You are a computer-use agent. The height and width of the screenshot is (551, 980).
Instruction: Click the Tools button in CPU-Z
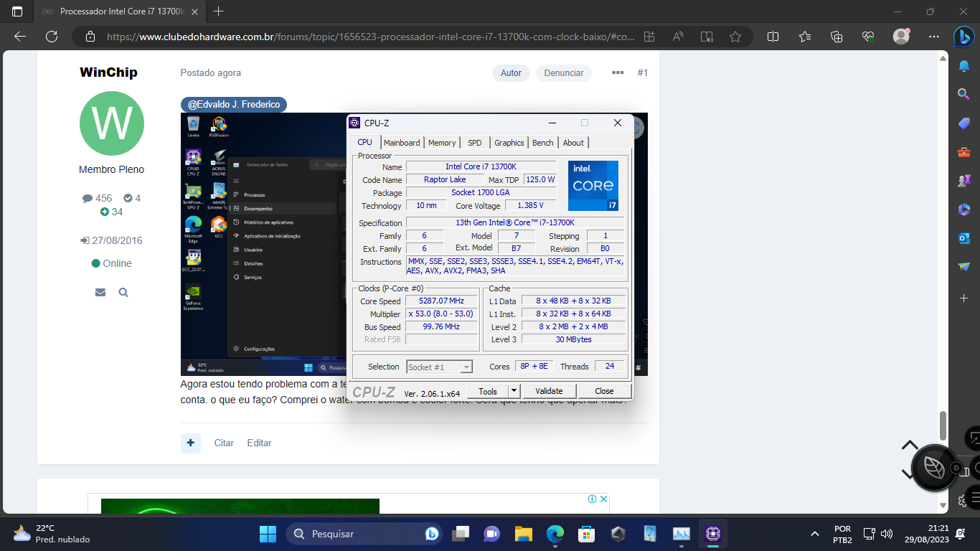pyautogui.click(x=488, y=391)
